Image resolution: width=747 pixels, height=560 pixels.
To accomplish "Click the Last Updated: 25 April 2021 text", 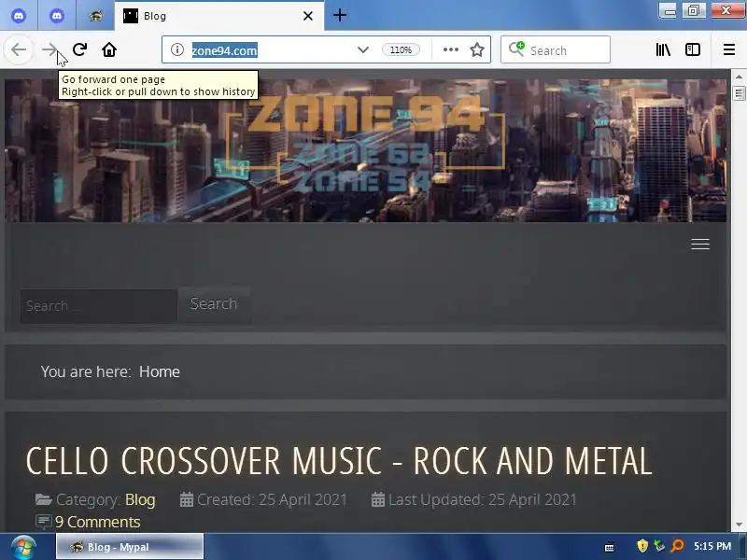I will [x=482, y=499].
